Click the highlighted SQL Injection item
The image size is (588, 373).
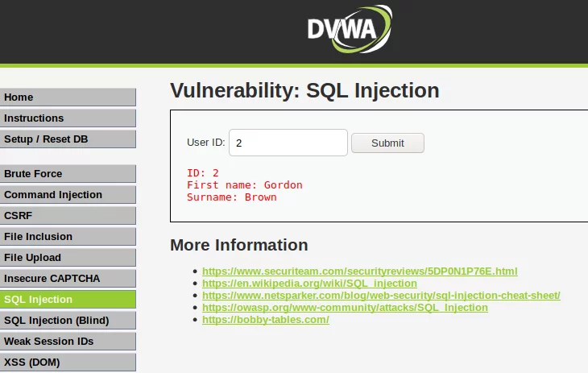click(68, 300)
